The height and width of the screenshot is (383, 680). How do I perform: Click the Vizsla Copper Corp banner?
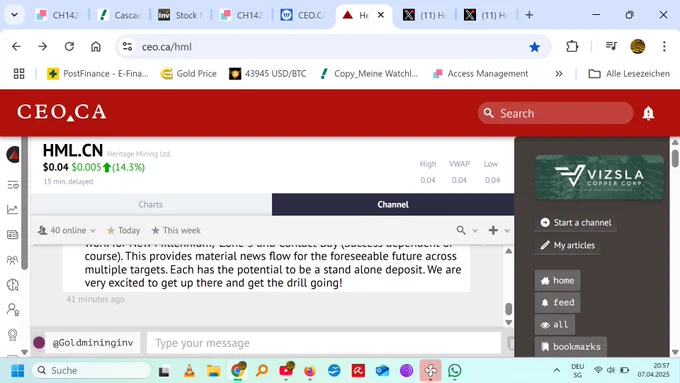[x=599, y=177]
